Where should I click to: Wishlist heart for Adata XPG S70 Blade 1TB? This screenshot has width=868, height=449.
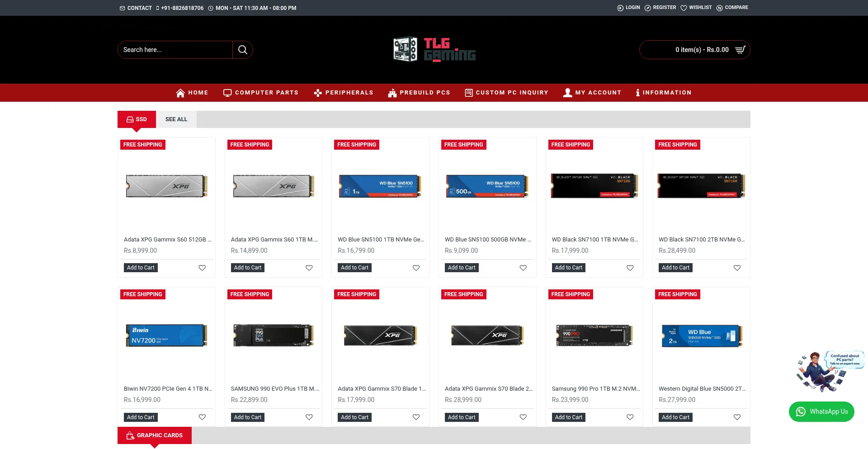tap(416, 417)
